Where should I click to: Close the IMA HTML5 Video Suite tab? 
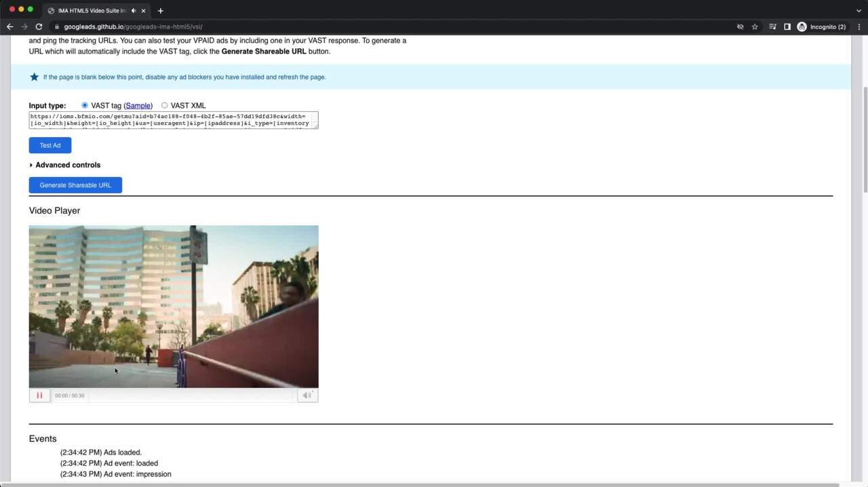coord(143,11)
